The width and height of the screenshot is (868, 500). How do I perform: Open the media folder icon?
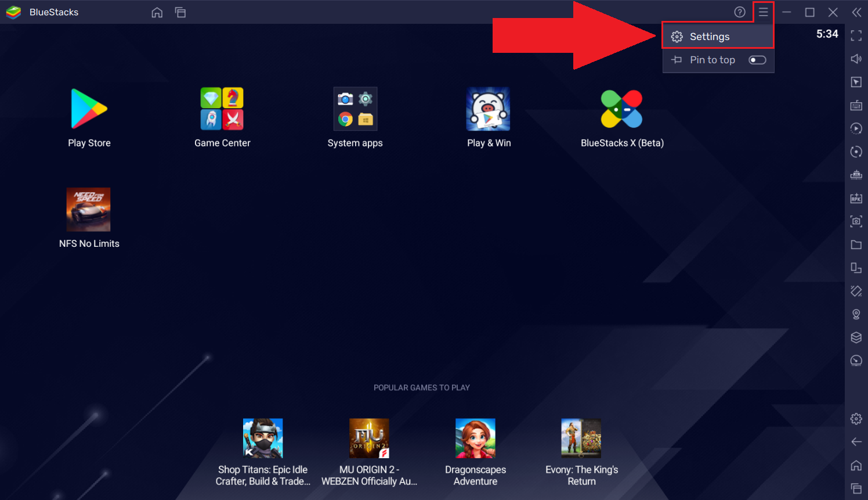click(856, 245)
